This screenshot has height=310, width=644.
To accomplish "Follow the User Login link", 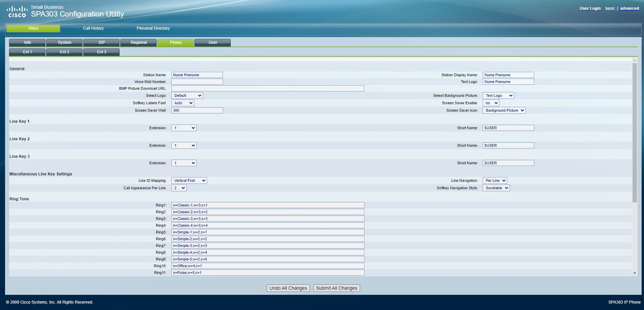I will coord(590,8).
